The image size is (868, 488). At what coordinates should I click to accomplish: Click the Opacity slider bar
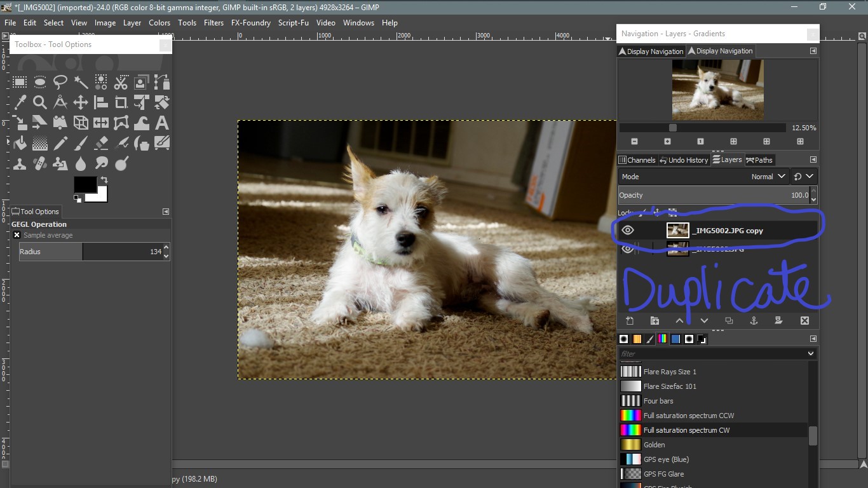click(x=714, y=195)
